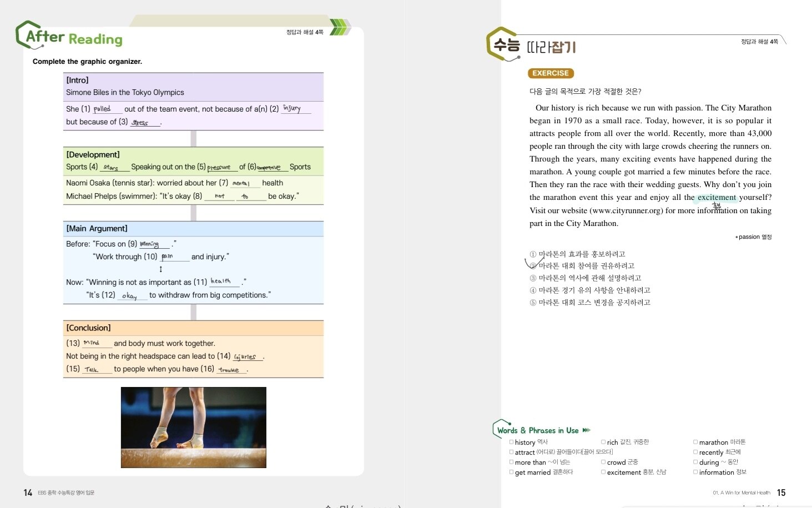Click blank (7) with handwritten mental
Image resolution: width=812 pixels, height=508 pixels.
click(x=245, y=183)
